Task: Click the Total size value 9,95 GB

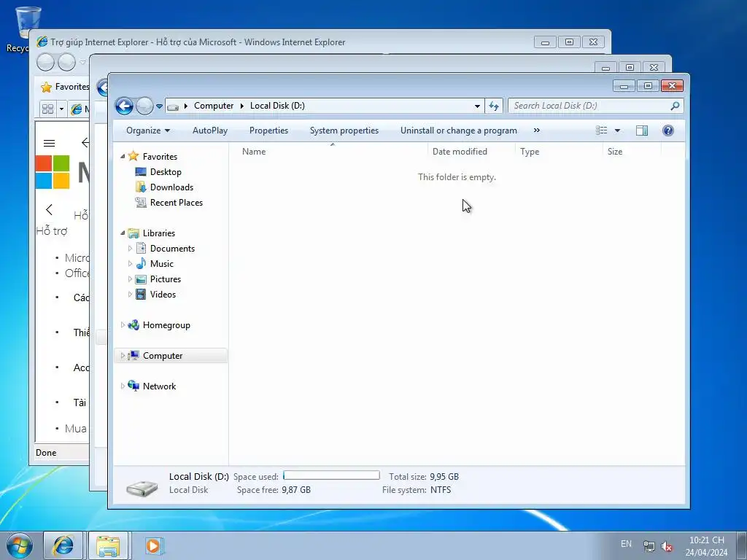Action: [444, 477]
